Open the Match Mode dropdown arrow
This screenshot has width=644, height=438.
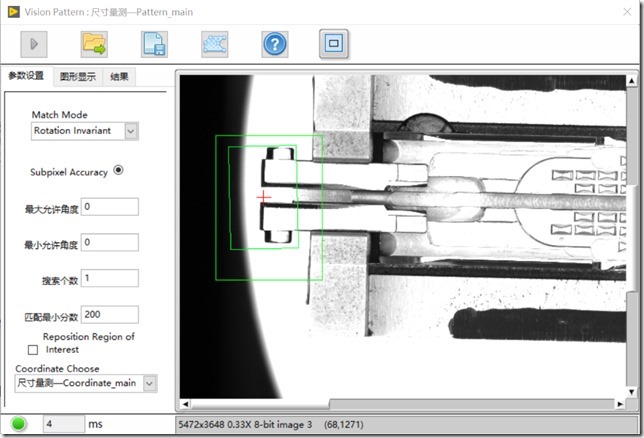(x=131, y=131)
